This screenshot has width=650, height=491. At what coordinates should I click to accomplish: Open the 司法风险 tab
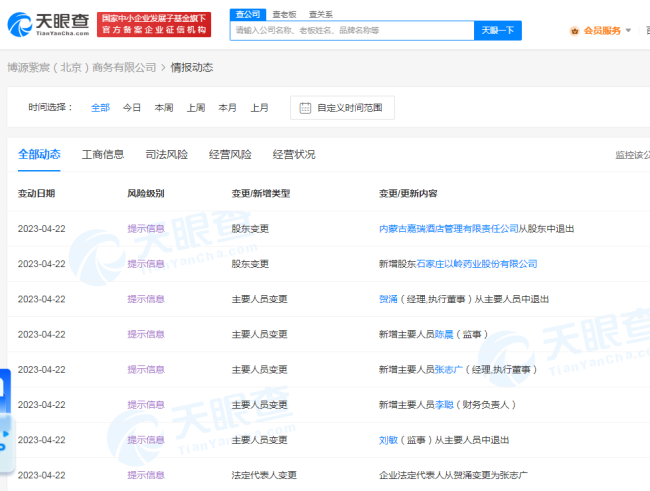coord(166,155)
